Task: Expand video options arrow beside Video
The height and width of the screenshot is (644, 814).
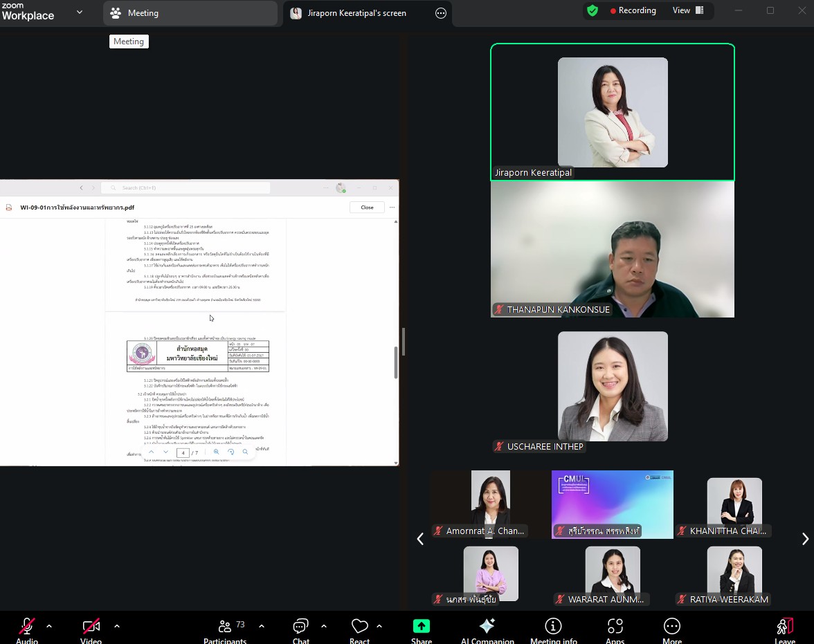Action: (117, 626)
